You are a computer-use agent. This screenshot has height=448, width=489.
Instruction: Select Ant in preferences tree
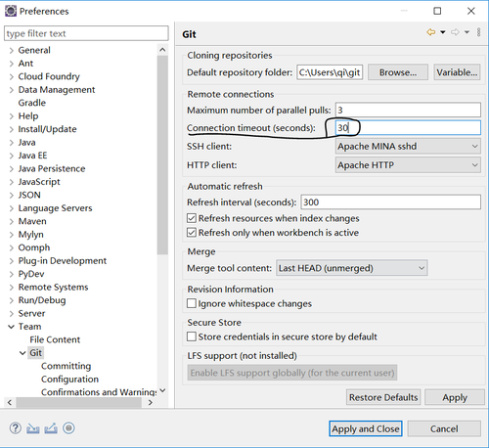tap(25, 64)
